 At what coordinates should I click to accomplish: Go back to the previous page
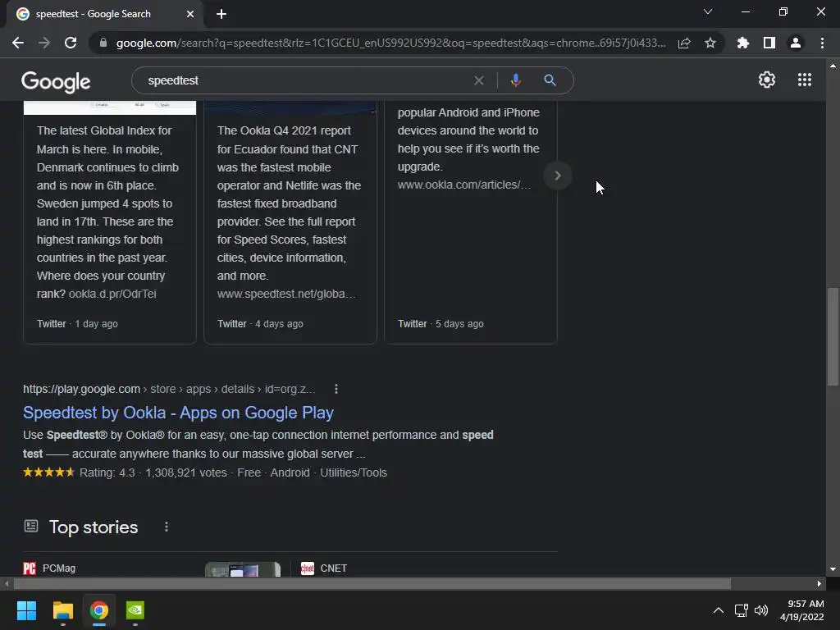(18, 43)
